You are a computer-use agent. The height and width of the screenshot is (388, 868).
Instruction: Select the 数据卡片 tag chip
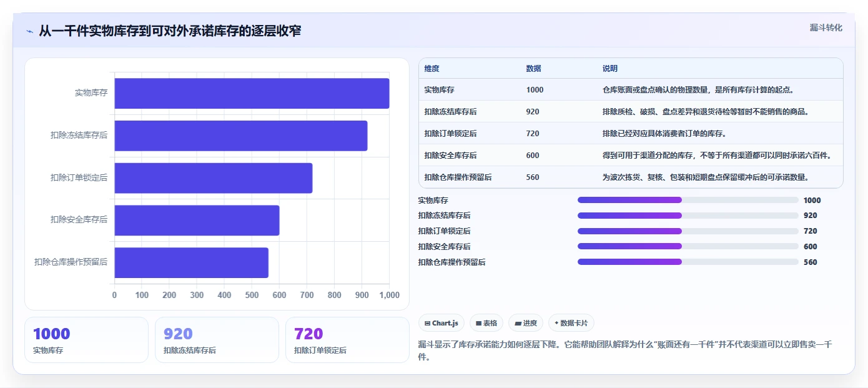click(x=571, y=323)
